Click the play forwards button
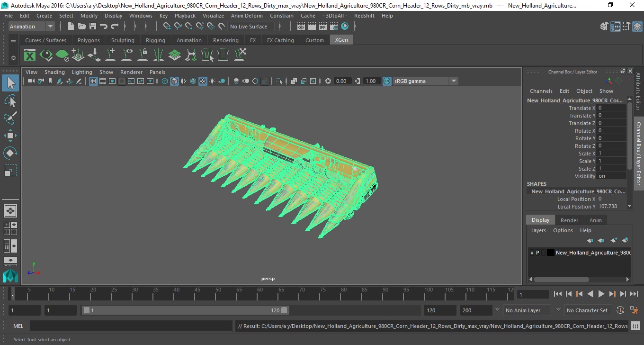Image resolution: width=644 pixels, height=345 pixels. point(601,294)
